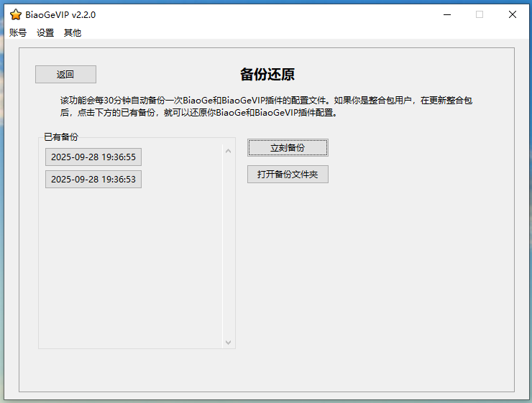The image size is (532, 403).
Task: Click the BiaoGeVIP v2.2.0 title bar text
Action: 60,14
